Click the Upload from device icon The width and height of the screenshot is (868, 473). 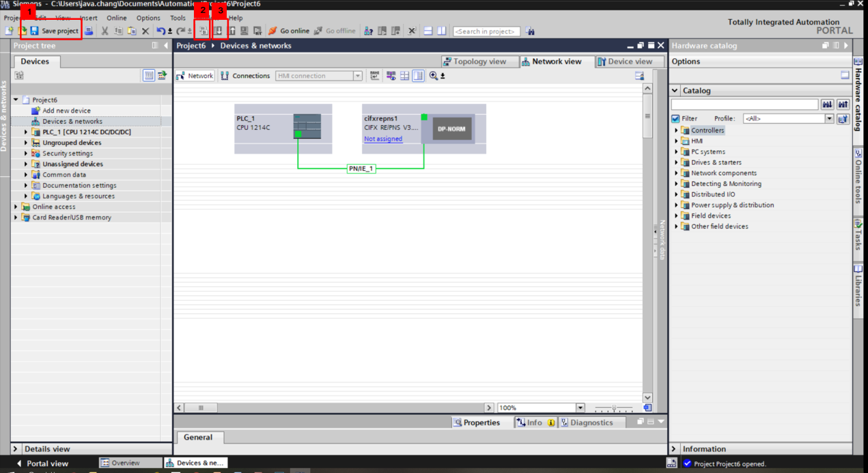point(232,31)
